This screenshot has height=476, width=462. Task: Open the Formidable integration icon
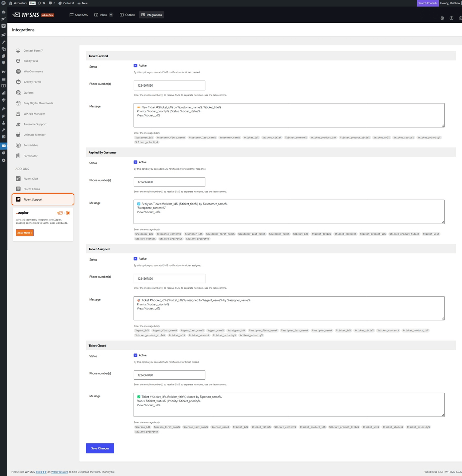coord(18,145)
